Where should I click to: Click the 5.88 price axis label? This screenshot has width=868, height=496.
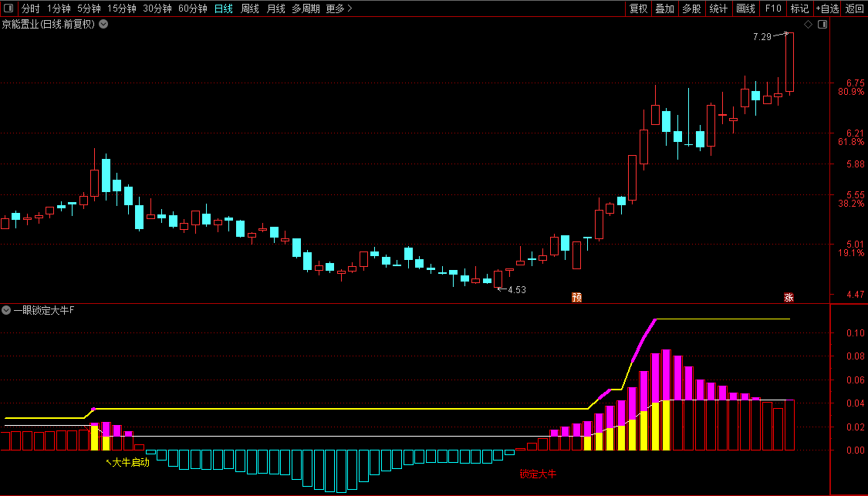(x=855, y=164)
